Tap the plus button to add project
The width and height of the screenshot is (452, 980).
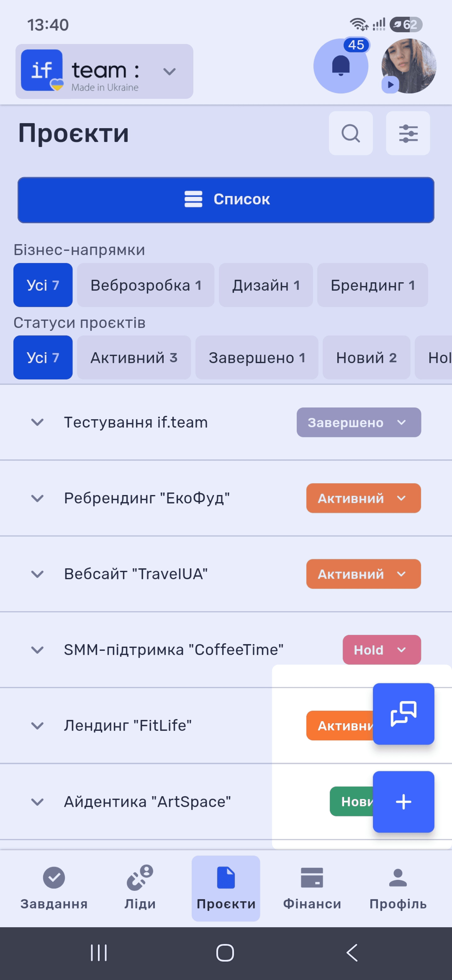pyautogui.click(x=403, y=802)
